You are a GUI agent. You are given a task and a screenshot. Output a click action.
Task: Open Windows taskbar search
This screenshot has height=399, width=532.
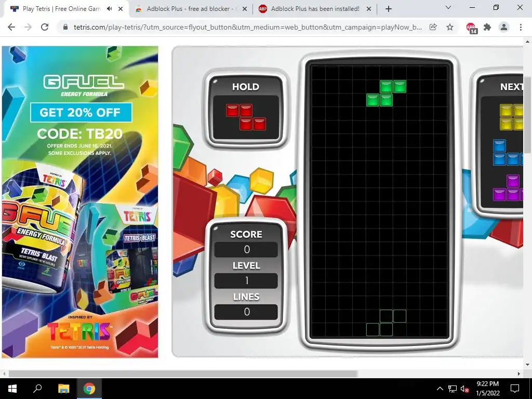point(37,389)
